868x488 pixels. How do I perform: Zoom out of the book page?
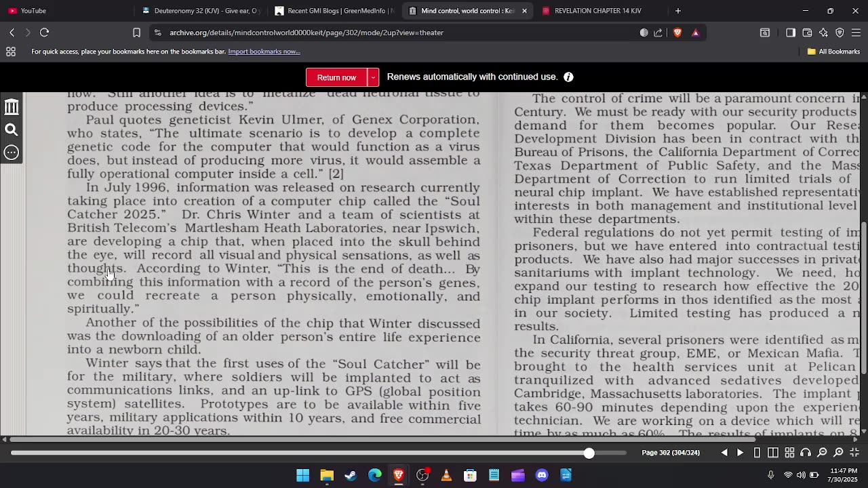pyautogui.click(x=822, y=453)
